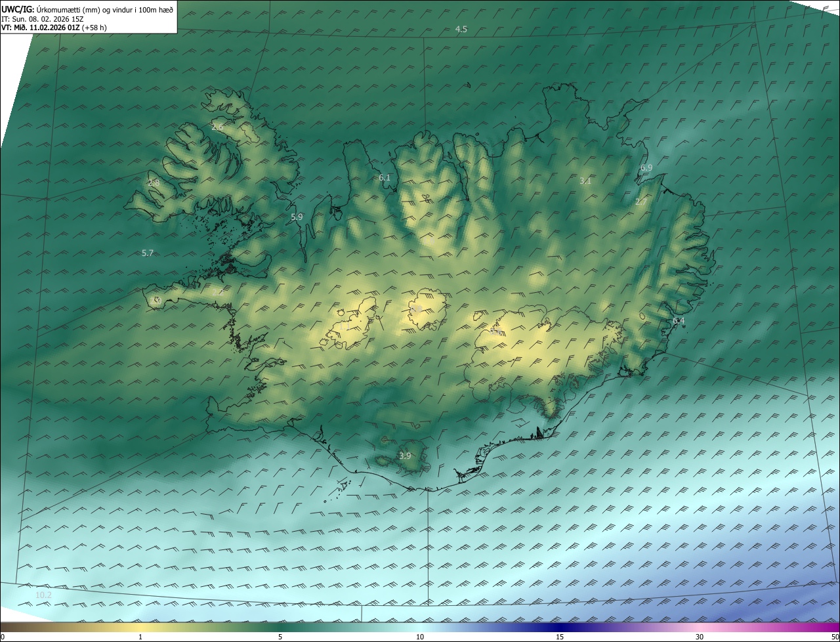Click the 3.1 value label in northeast Iceland
The image size is (840, 642).
tap(586, 181)
